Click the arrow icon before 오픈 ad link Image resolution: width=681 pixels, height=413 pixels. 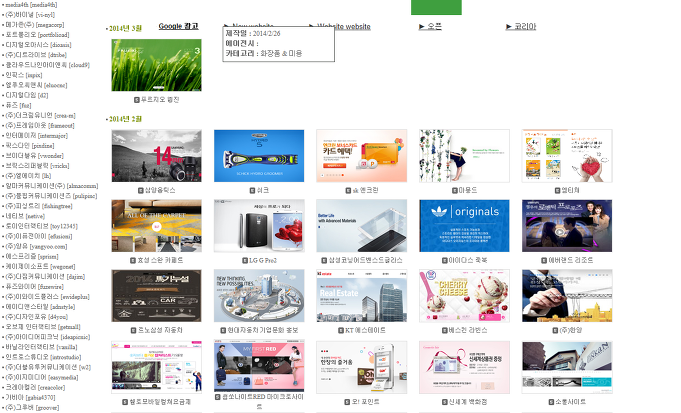422,26
